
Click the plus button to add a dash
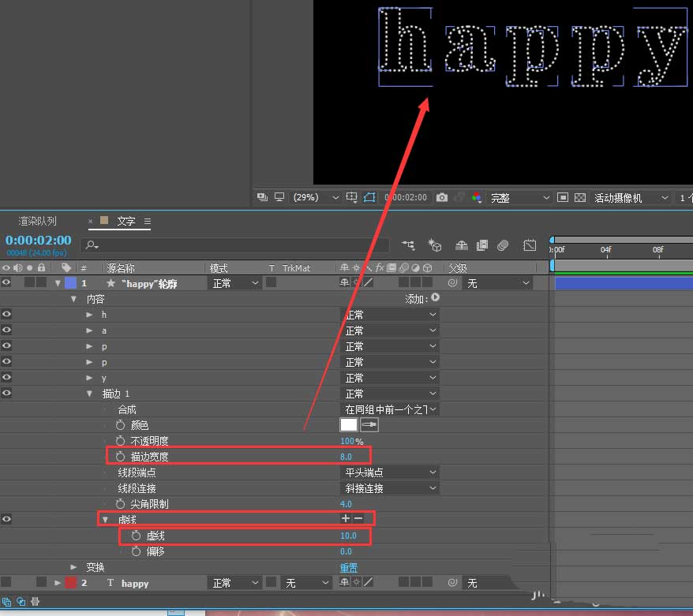pos(345,519)
